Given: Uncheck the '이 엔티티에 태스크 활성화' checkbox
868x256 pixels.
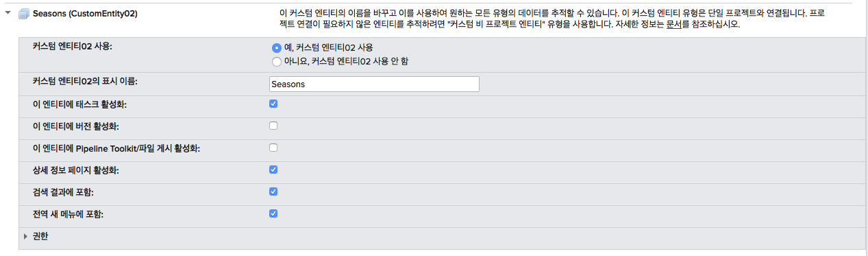Looking at the screenshot, I should tap(273, 104).
